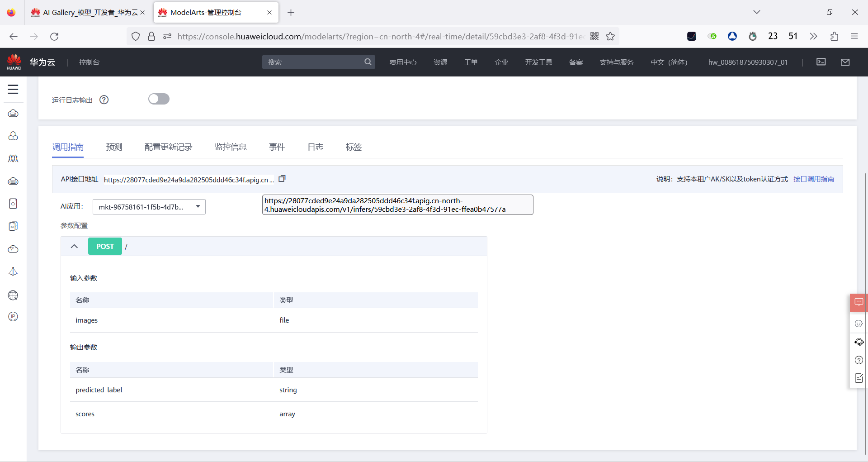Screen dimensions: 868x462
Task: Click the predicted_label output parameter name
Action: [99, 390]
